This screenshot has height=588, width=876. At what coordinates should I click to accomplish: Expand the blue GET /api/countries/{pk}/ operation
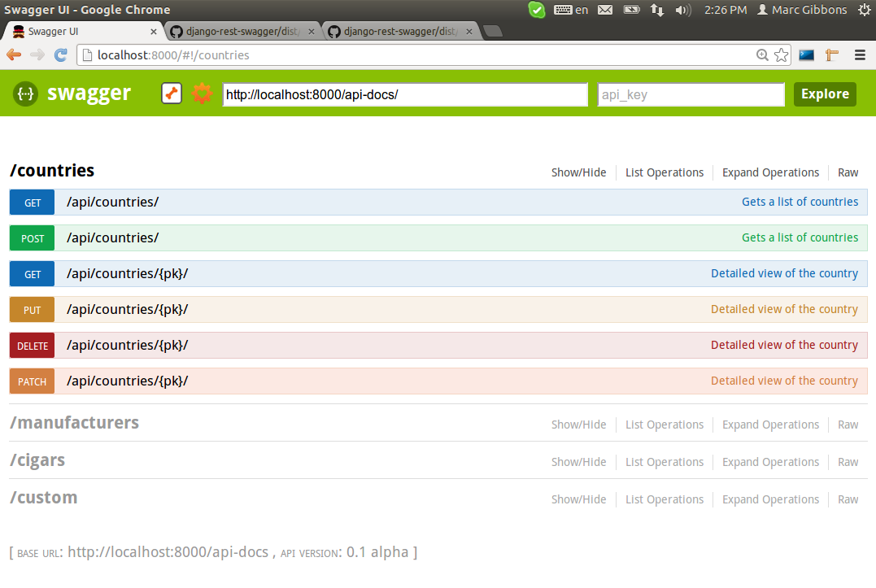click(438, 273)
